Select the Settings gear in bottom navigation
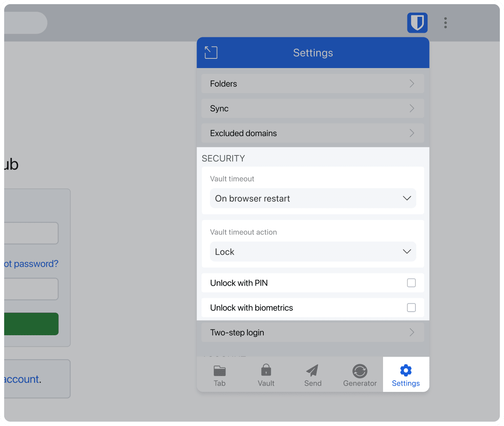504x426 pixels. coord(405,374)
